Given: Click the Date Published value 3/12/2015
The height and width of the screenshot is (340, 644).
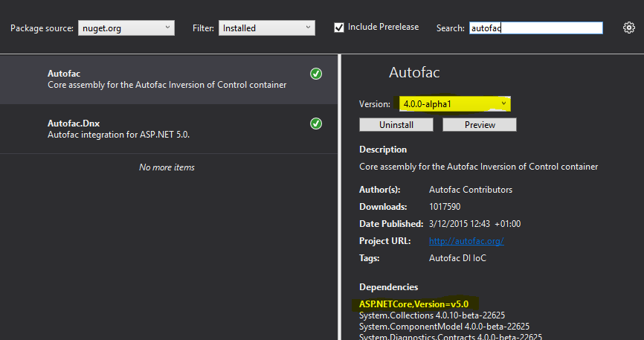Looking at the screenshot, I should (x=474, y=224).
